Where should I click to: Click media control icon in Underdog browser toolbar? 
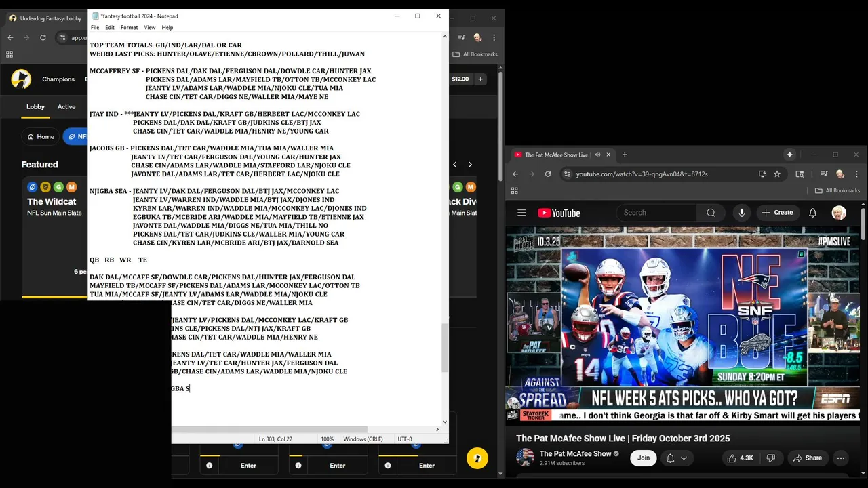point(462,37)
